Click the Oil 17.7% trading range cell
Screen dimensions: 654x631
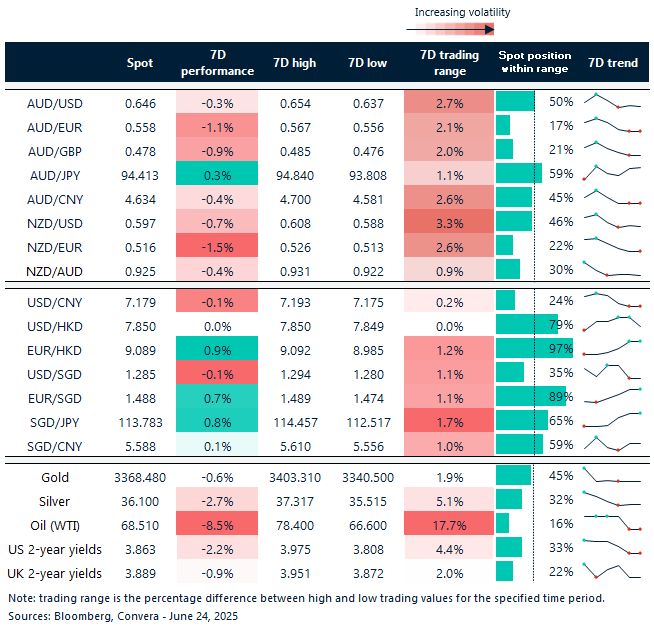[x=449, y=523]
